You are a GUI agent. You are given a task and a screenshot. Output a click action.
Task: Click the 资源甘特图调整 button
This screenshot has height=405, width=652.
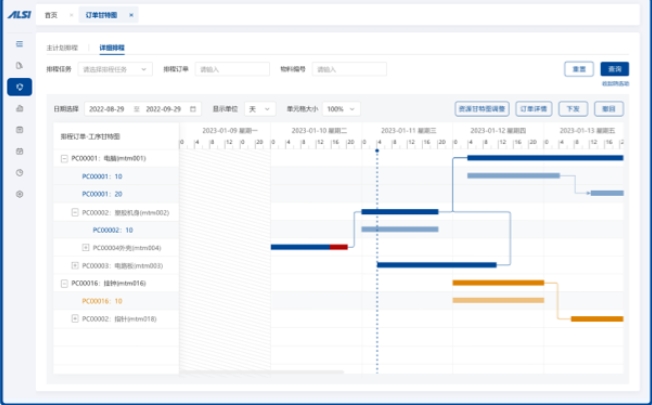pyautogui.click(x=482, y=108)
